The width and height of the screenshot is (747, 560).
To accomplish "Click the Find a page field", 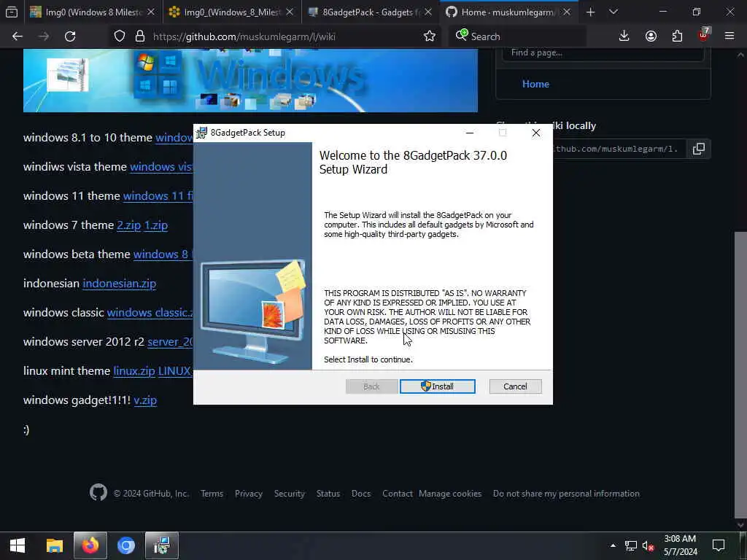I will [x=603, y=52].
